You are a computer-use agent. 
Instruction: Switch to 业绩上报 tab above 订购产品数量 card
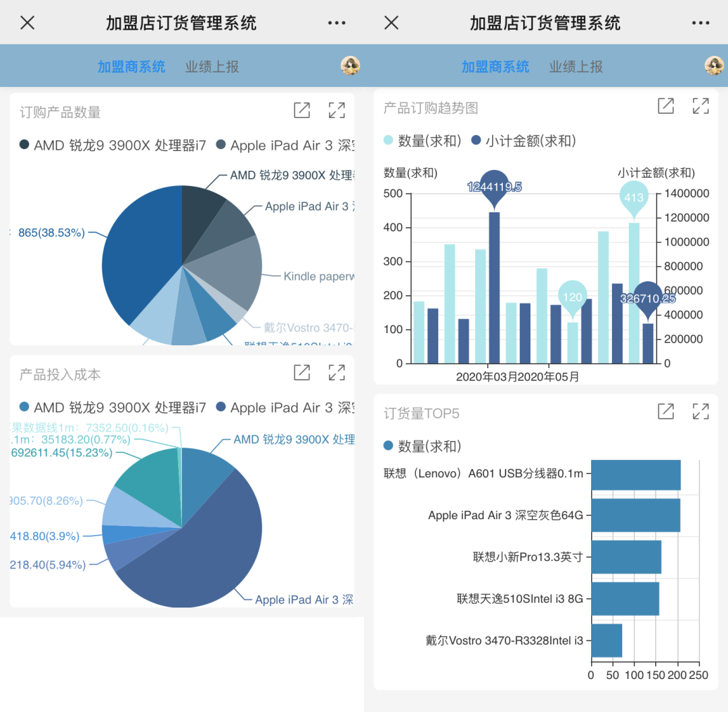point(212,67)
